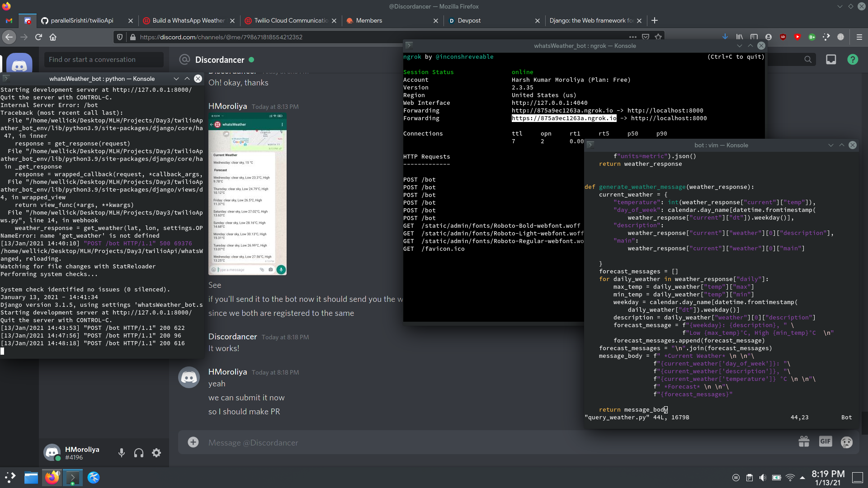Show hidden system tray icons arrow

[802, 478]
